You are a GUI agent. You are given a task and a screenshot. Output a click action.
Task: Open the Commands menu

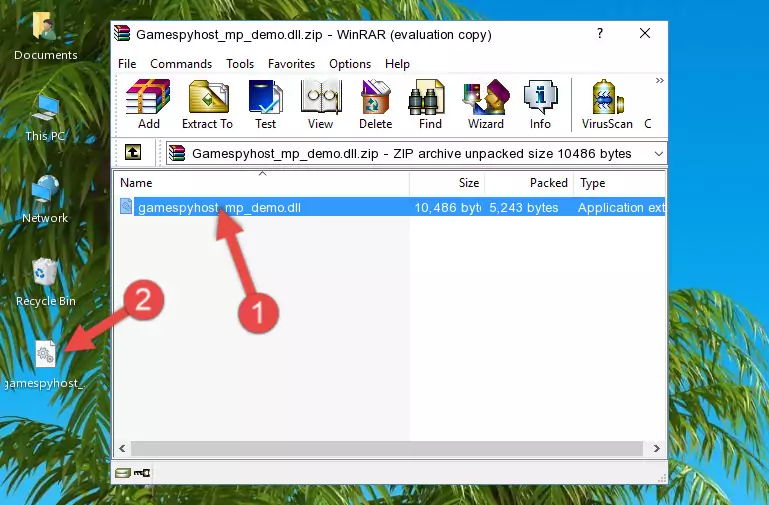(181, 64)
